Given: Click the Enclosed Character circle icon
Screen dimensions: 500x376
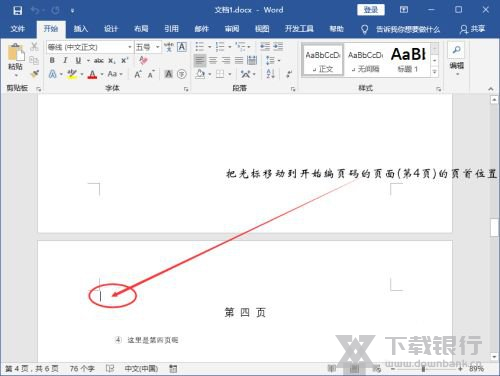Looking at the screenshot, I should [x=182, y=74].
